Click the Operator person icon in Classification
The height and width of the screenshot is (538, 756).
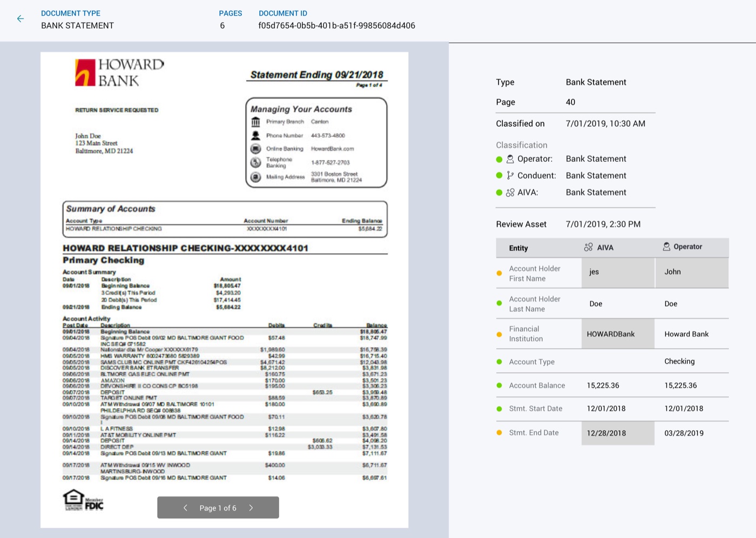pyautogui.click(x=510, y=159)
